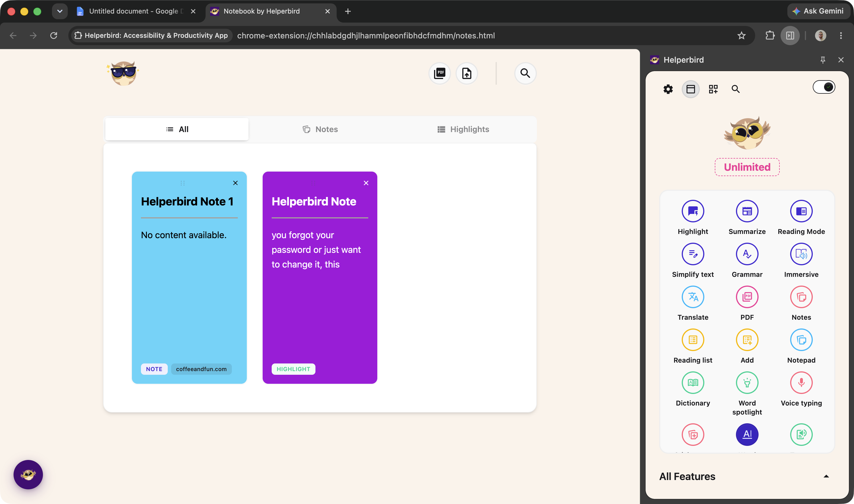Select the panel layout icon in Helperbird

click(690, 89)
